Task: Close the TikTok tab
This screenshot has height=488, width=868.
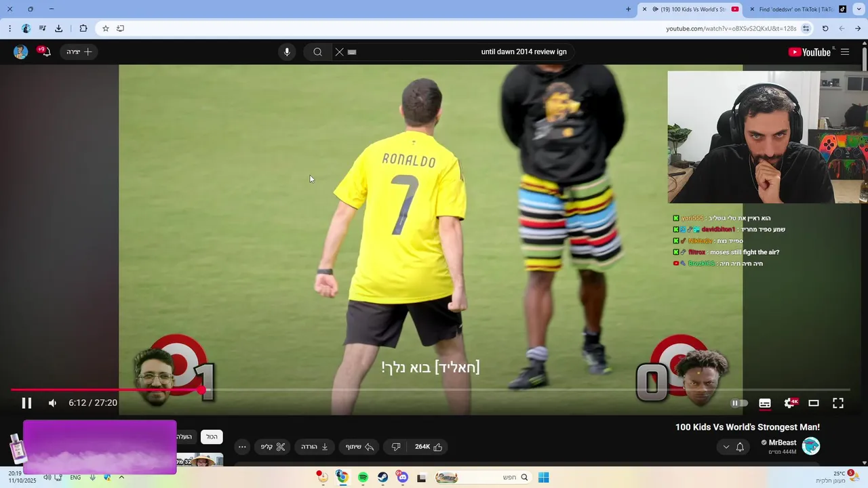Action: (x=752, y=9)
